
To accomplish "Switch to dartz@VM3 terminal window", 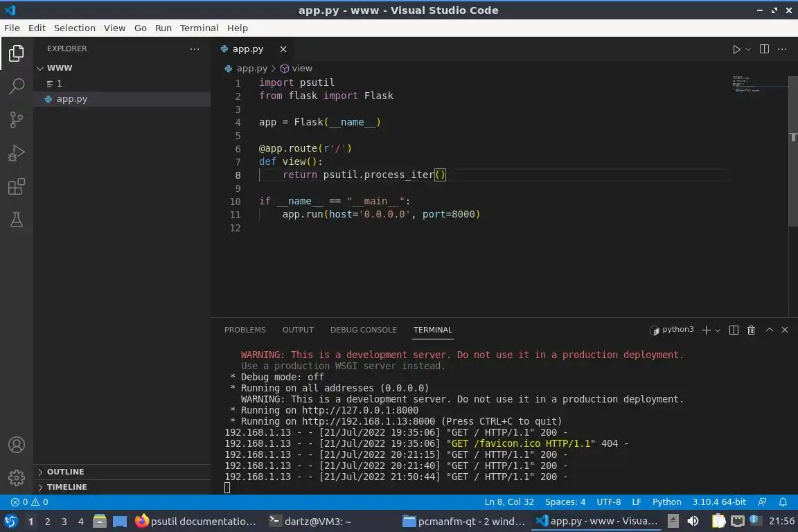I will 310,522.
